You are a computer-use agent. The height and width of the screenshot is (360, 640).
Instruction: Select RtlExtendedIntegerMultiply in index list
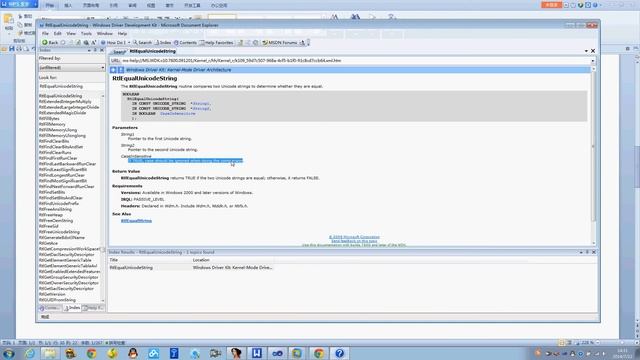(x=65, y=101)
